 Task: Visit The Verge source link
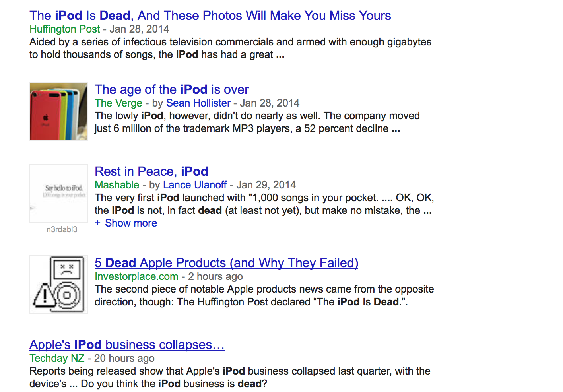pos(118,103)
